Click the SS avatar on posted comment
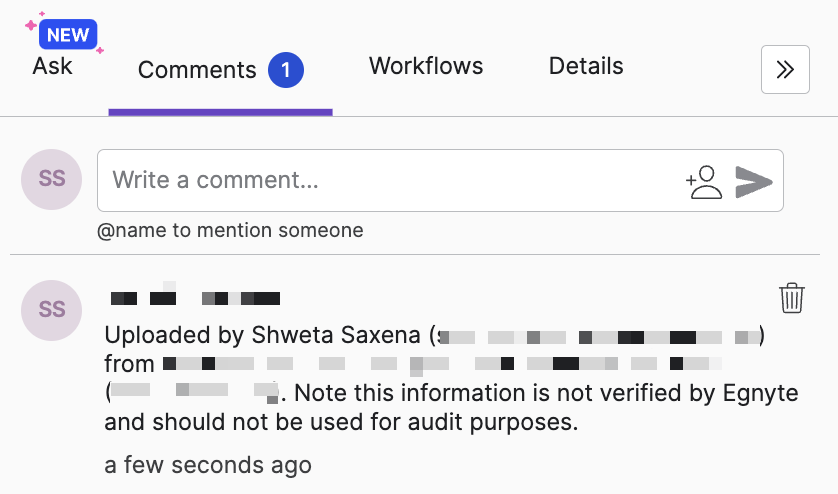838x494 pixels. [51, 310]
